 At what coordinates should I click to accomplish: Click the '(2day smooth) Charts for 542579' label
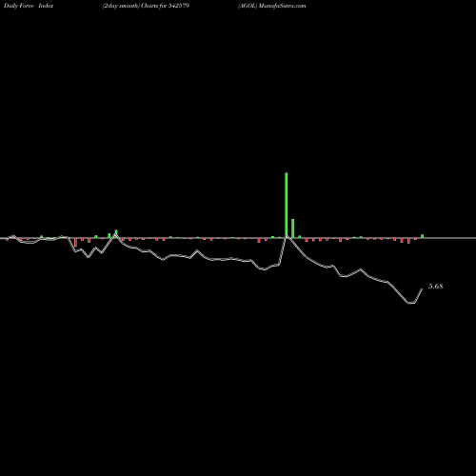[x=146, y=6]
